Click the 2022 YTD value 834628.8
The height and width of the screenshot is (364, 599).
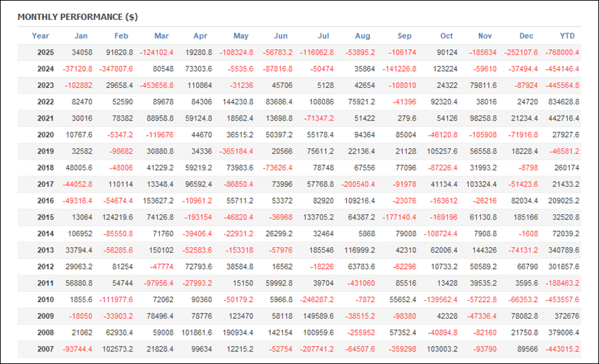click(x=562, y=102)
